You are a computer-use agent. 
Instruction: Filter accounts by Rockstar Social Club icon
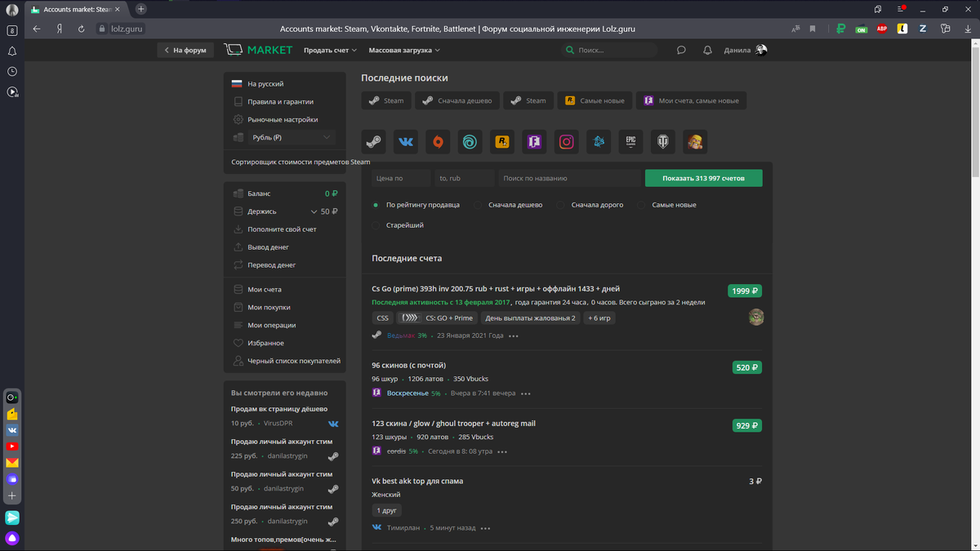point(502,141)
